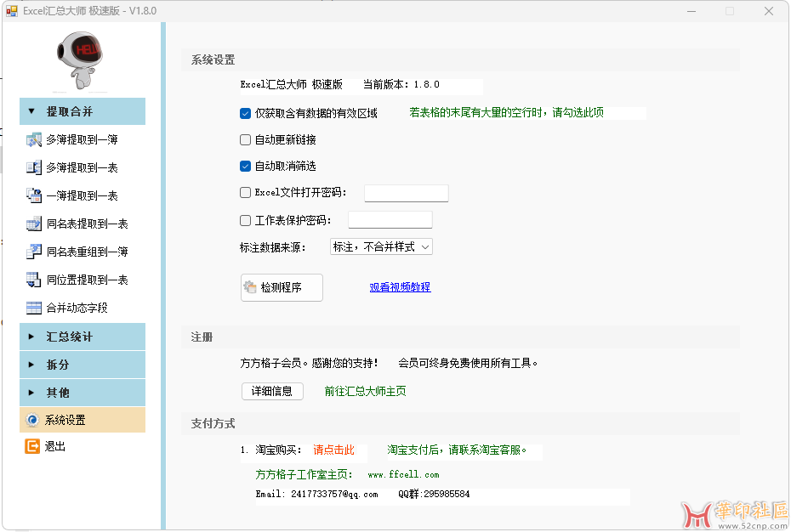Click the Excel文件打开密码 input field
The image size is (791, 532).
point(406,193)
